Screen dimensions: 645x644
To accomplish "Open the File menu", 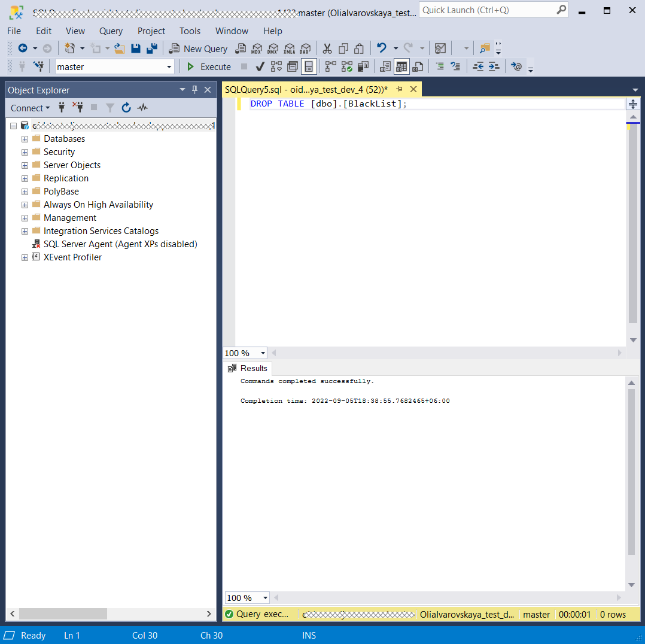I will click(x=14, y=31).
